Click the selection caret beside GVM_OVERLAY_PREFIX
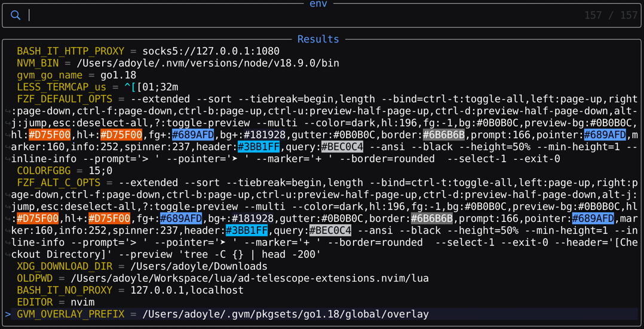Viewport: 644px width, 329px height. [x=8, y=314]
